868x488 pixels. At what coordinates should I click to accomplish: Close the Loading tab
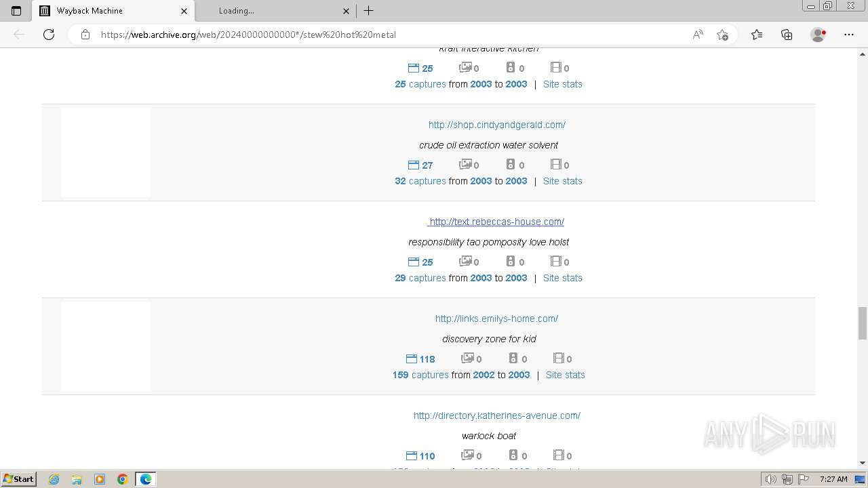pyautogui.click(x=346, y=11)
